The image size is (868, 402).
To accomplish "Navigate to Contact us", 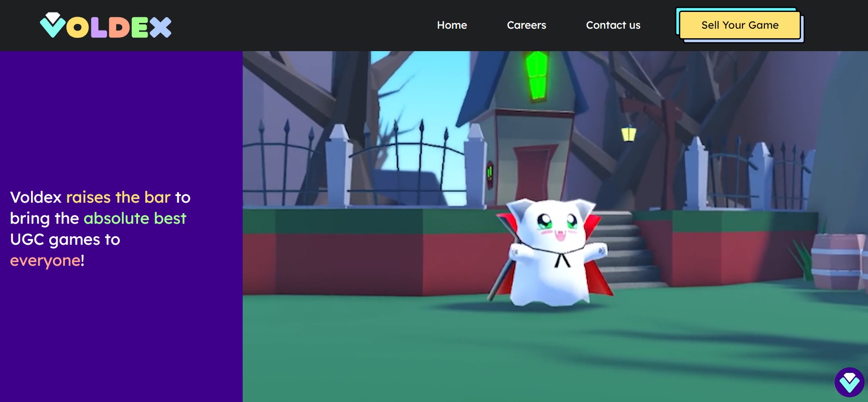I will [613, 25].
